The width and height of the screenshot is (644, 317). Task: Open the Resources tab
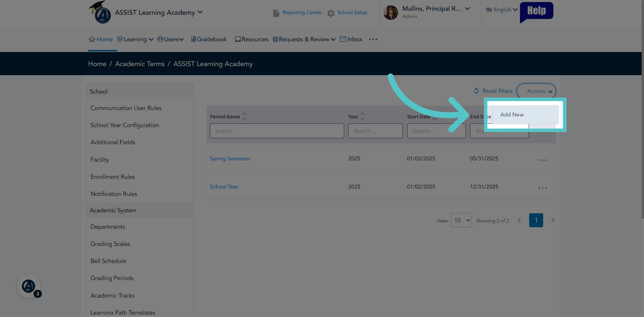(252, 39)
